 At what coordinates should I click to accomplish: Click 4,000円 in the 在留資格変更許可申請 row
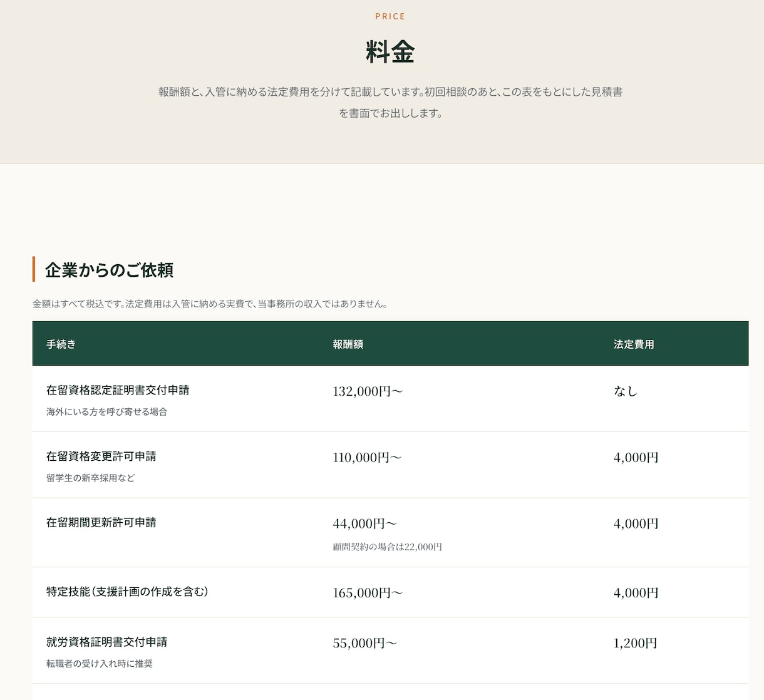click(636, 458)
